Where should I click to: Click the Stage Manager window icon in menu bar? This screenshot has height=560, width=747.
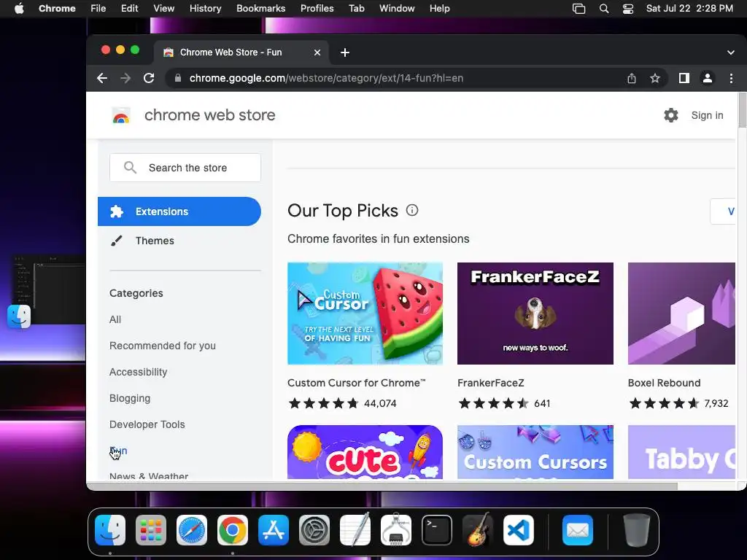pos(578,9)
